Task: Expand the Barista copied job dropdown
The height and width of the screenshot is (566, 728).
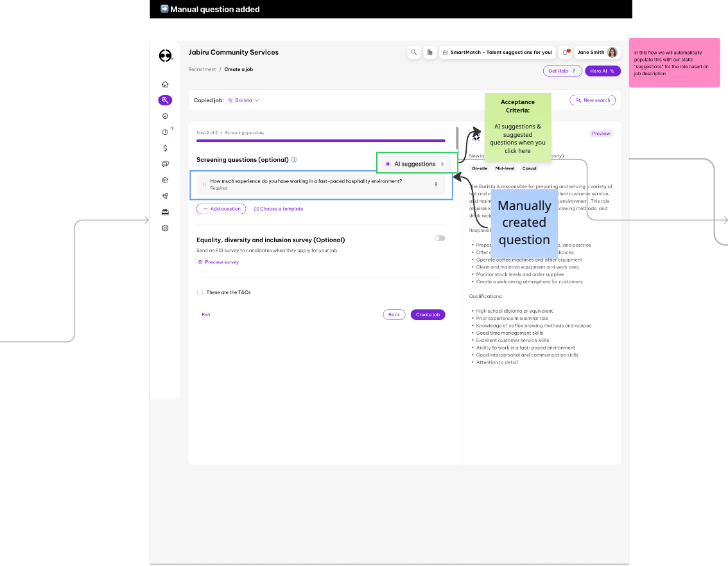Action: point(244,100)
